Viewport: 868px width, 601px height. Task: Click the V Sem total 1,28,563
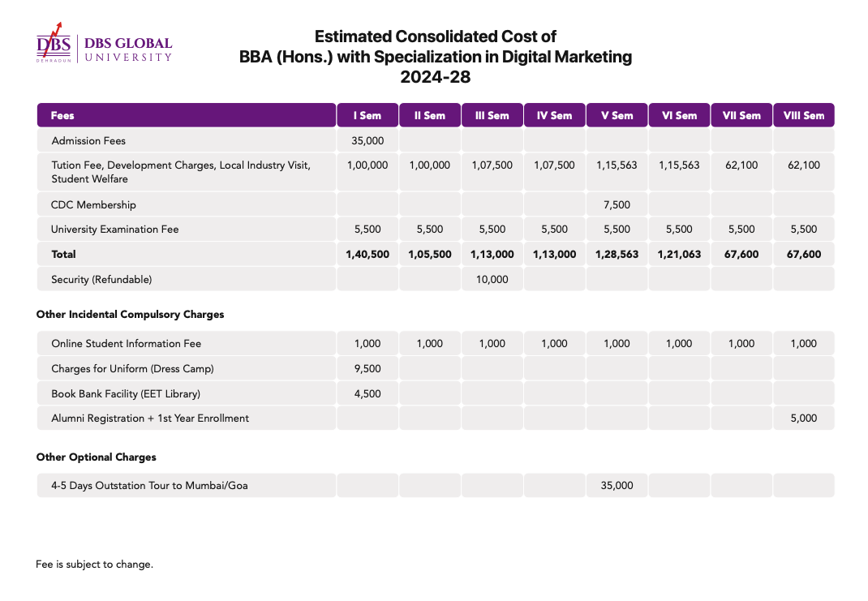pos(617,254)
